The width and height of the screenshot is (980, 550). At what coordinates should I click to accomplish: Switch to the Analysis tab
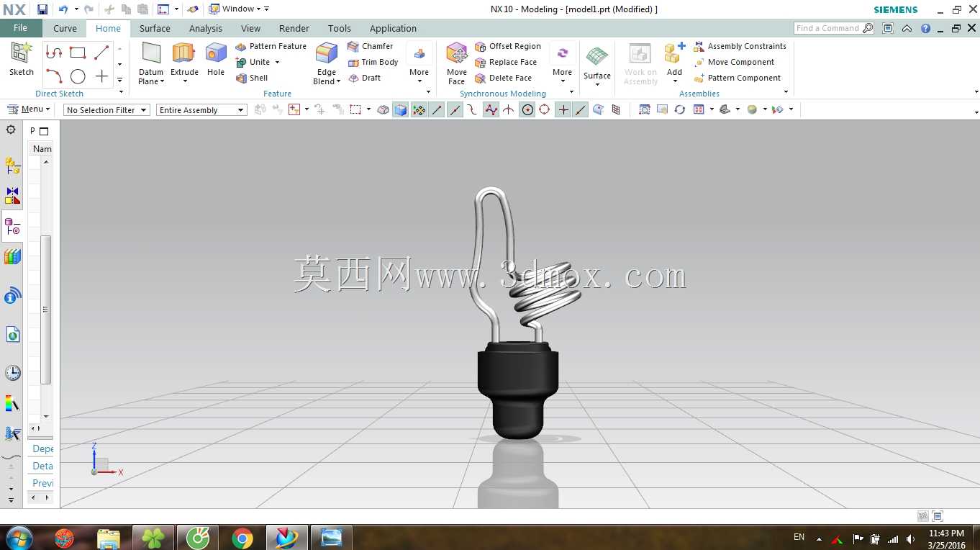(x=206, y=29)
